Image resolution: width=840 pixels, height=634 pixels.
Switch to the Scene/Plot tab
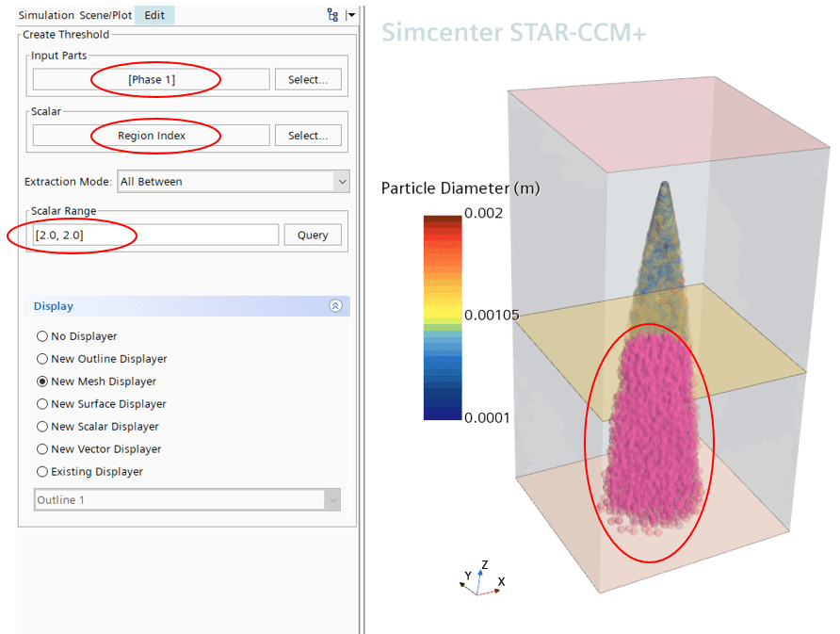[x=105, y=15]
